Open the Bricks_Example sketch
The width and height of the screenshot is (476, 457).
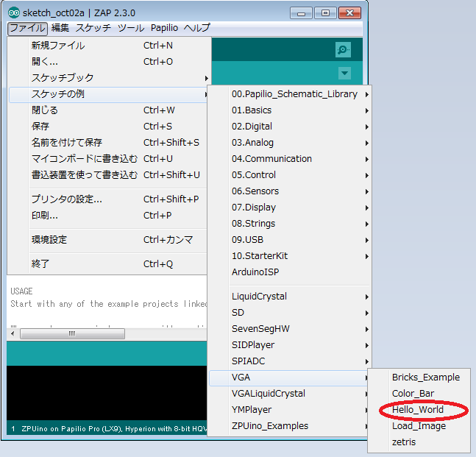(x=419, y=378)
